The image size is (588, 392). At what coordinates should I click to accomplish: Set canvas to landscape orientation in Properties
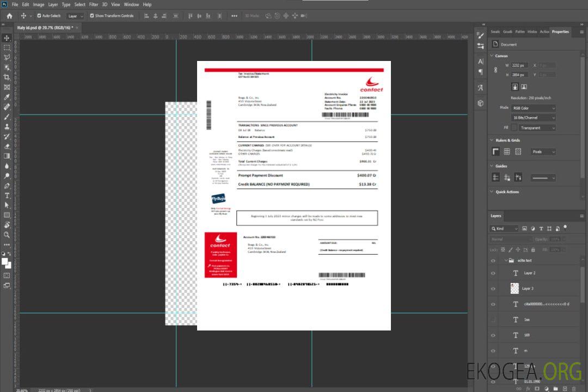tap(524, 87)
